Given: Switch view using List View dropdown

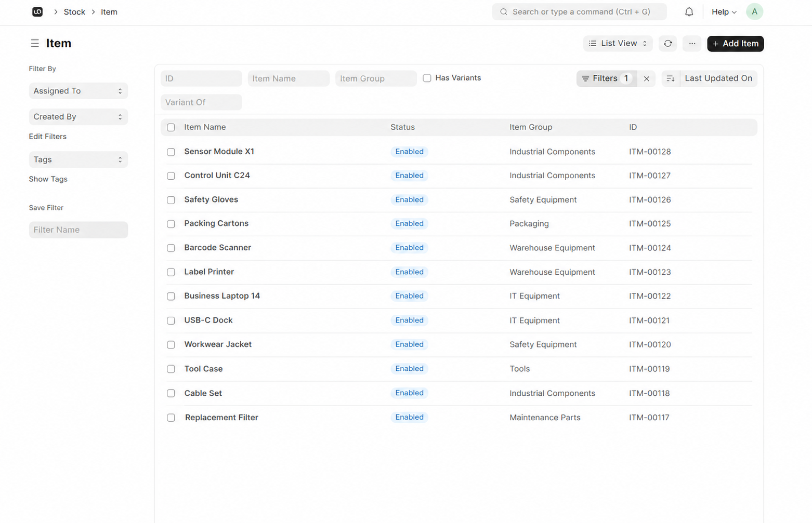Looking at the screenshot, I should coord(618,44).
